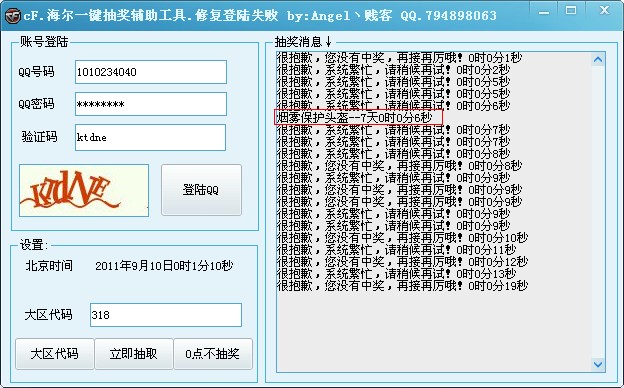
Task: Click the scrollbar up arrow in message list
Action: pyautogui.click(x=598, y=60)
